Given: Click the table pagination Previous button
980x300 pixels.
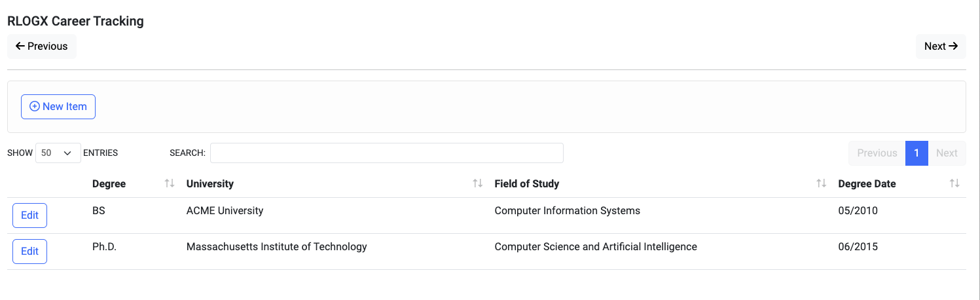Looking at the screenshot, I should point(877,153).
